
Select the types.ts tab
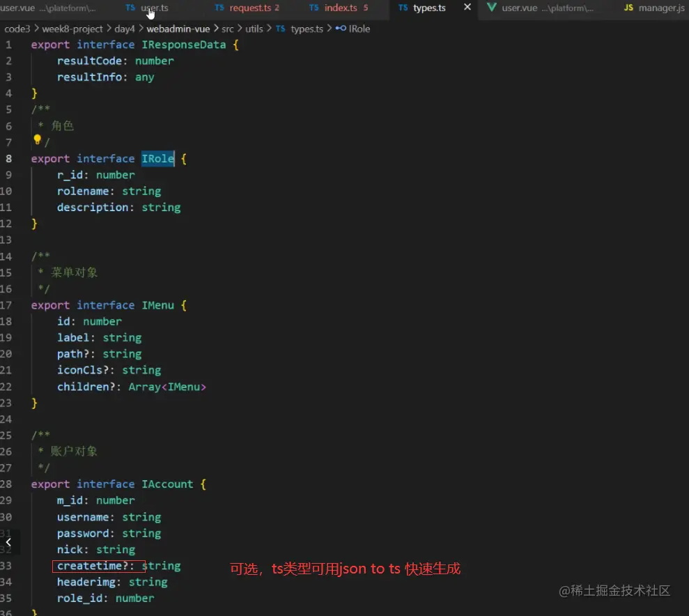pyautogui.click(x=429, y=8)
